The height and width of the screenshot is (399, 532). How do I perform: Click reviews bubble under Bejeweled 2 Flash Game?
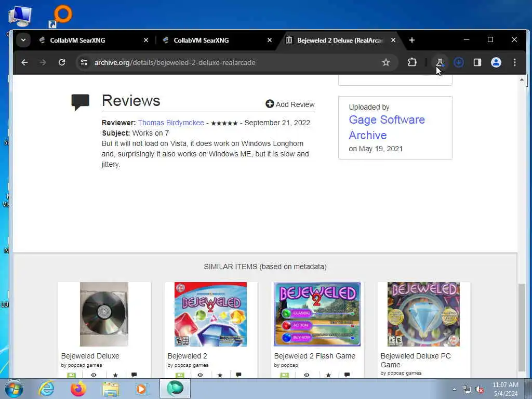click(347, 375)
